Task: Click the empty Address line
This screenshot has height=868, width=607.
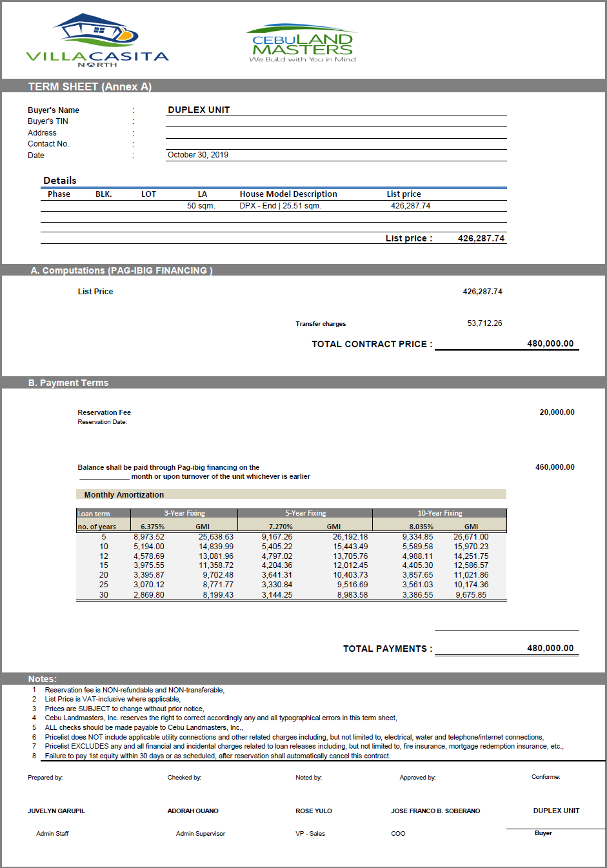Action: coord(336,133)
